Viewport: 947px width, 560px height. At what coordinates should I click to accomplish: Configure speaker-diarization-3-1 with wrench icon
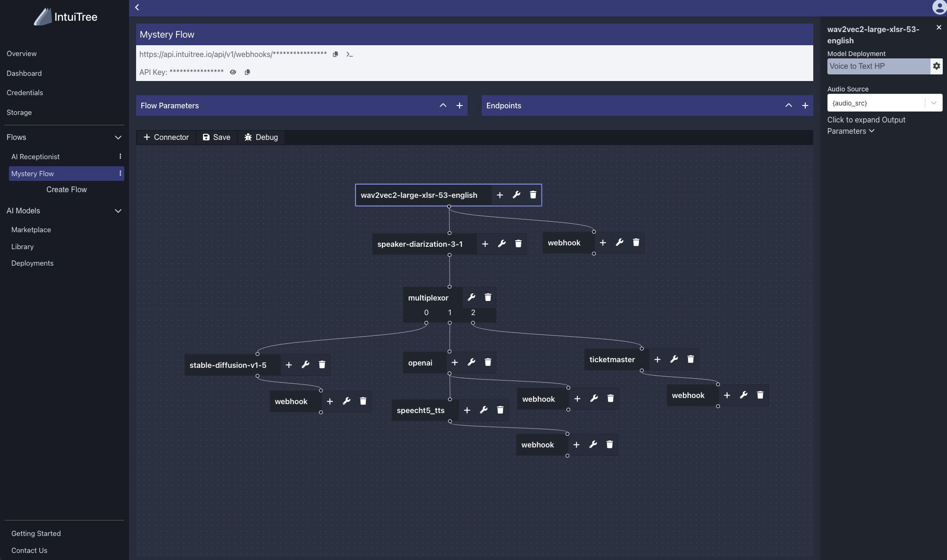[x=502, y=243]
